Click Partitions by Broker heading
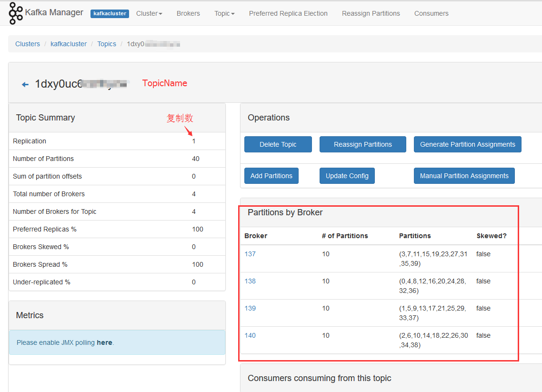 [285, 212]
